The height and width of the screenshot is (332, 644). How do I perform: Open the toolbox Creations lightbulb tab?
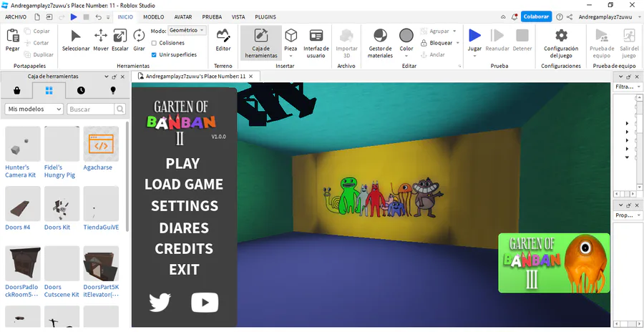[x=113, y=90]
